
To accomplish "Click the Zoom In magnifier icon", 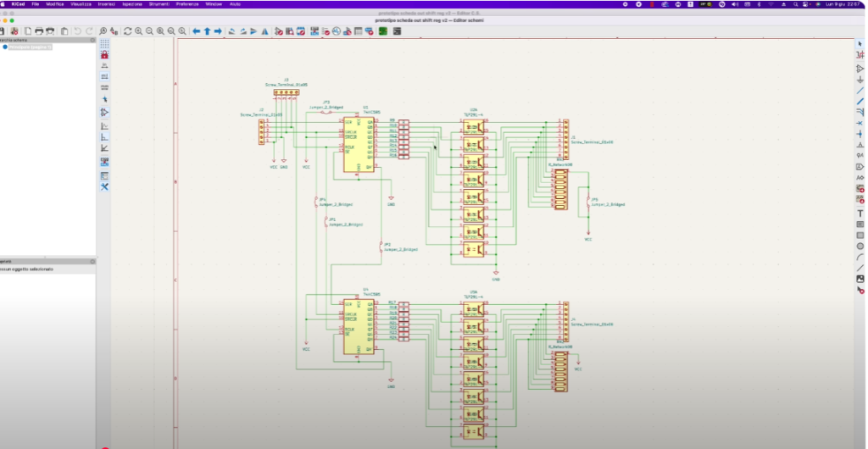I will point(138,31).
